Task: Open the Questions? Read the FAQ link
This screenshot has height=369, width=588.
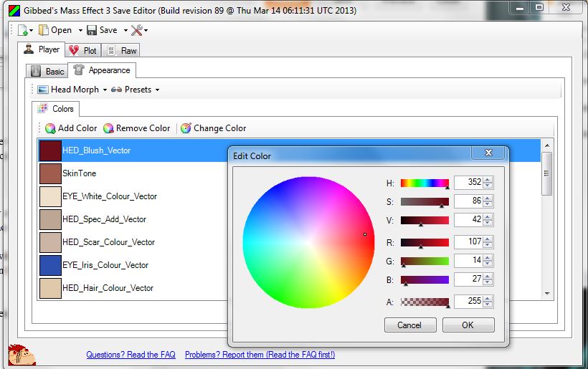Action: pos(131,355)
